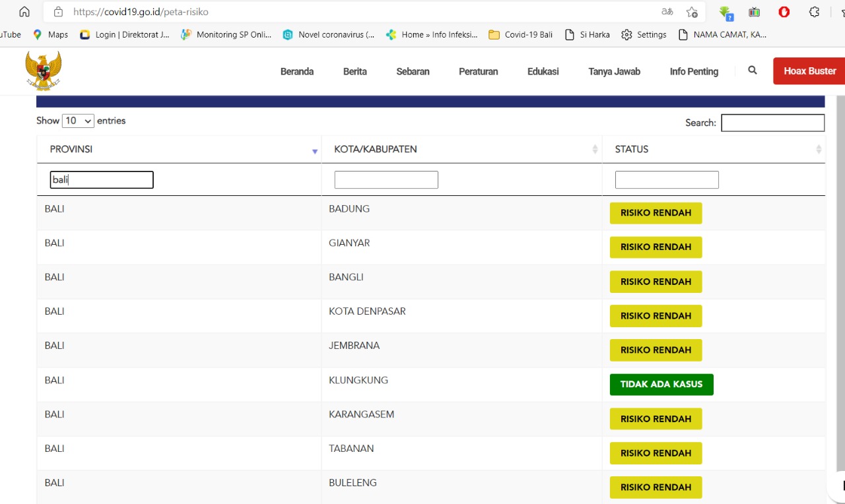Click the site search magnifier icon

(x=753, y=71)
